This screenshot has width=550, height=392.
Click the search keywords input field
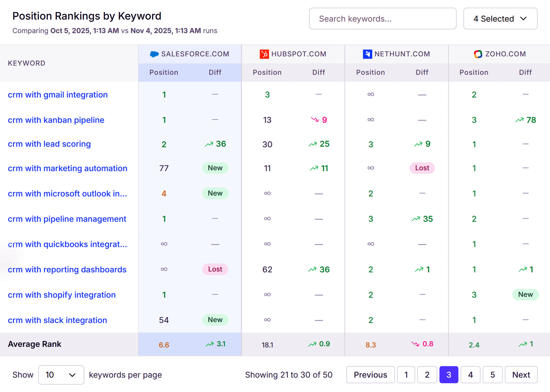(382, 19)
